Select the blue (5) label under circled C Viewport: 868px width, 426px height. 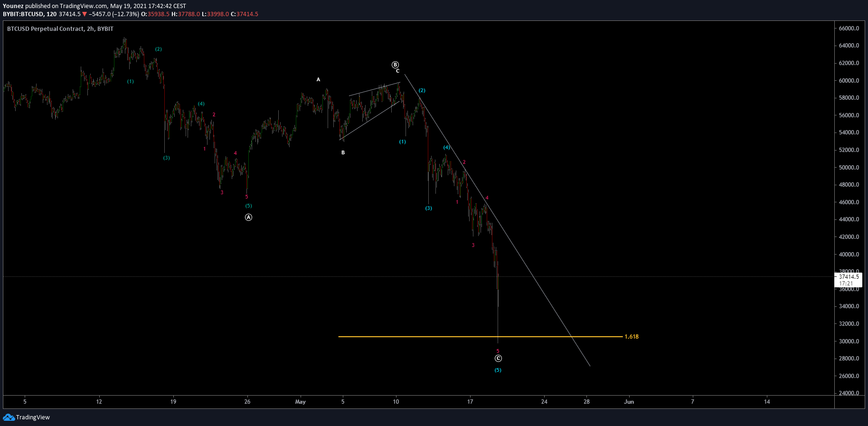pyautogui.click(x=498, y=370)
